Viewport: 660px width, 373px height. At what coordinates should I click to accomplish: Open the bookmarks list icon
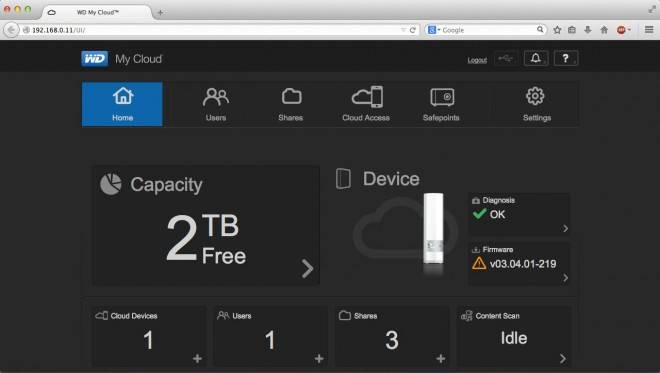pyautogui.click(x=572, y=30)
